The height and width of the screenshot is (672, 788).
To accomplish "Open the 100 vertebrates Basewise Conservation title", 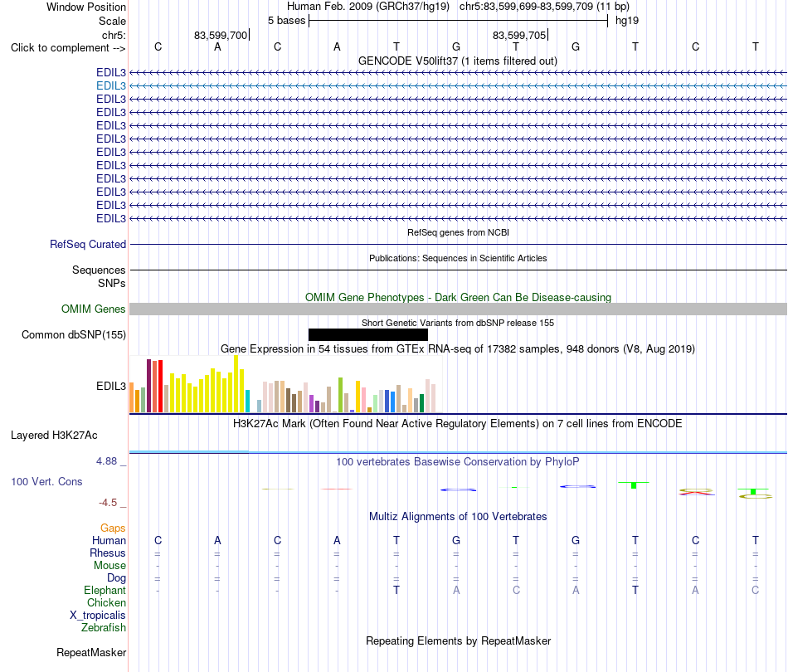I will 458,461.
